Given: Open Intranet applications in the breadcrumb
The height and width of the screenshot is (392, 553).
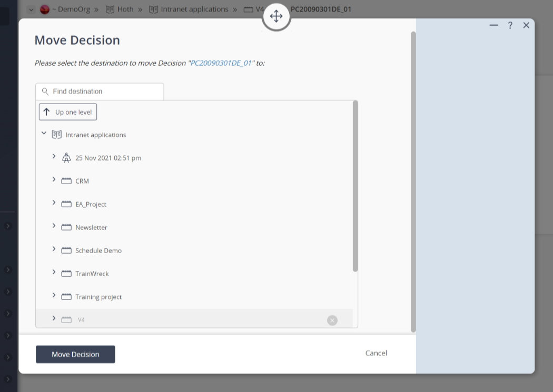Looking at the screenshot, I should pos(195,9).
